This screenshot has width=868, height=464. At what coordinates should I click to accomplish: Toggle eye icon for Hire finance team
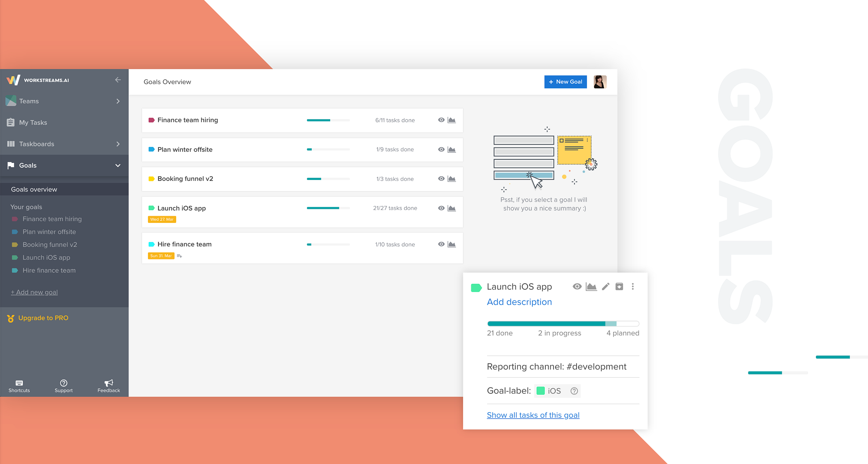coord(441,244)
